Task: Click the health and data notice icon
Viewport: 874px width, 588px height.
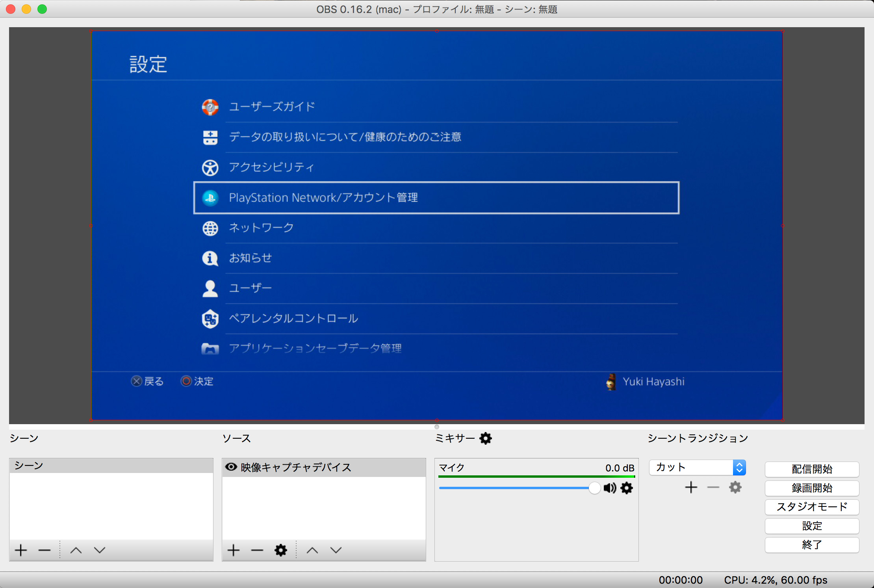Action: pos(210,137)
